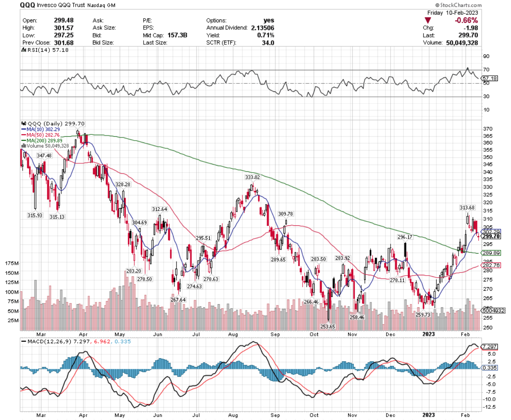
Task: Click the header Volume value 50,049,328
Action: [x=462, y=42]
